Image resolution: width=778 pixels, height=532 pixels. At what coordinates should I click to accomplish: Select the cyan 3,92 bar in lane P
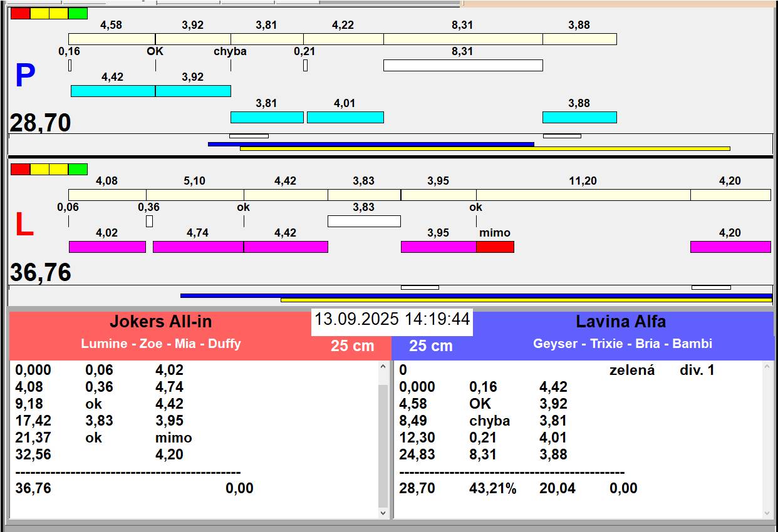[x=193, y=91]
